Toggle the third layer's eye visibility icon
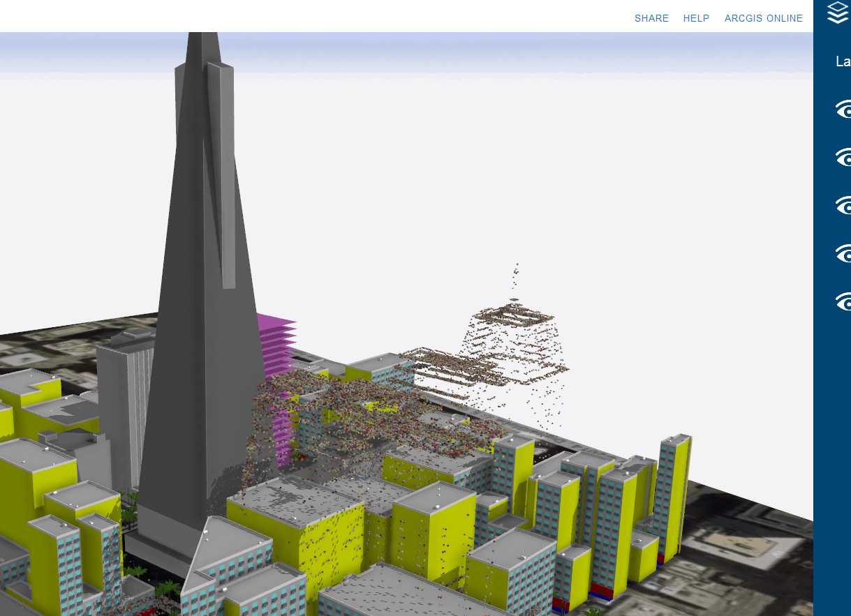Image resolution: width=851 pixels, height=616 pixels. click(x=845, y=206)
